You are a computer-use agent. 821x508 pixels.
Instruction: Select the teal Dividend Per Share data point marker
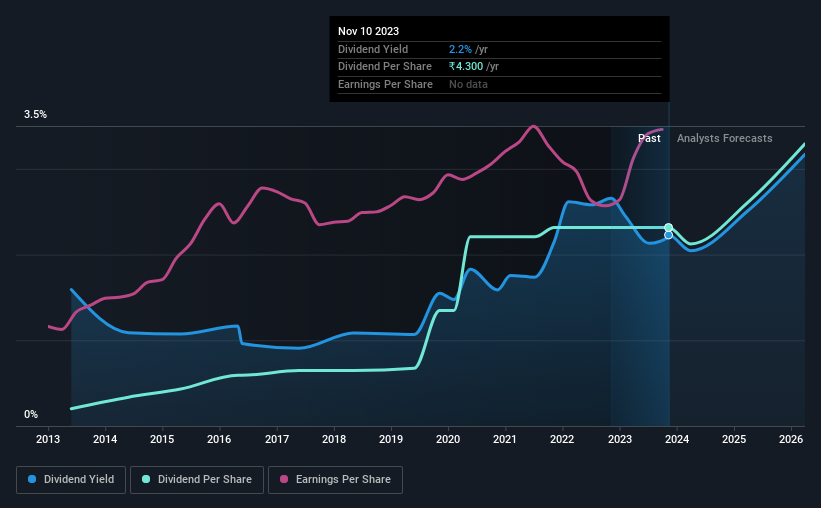tap(669, 227)
